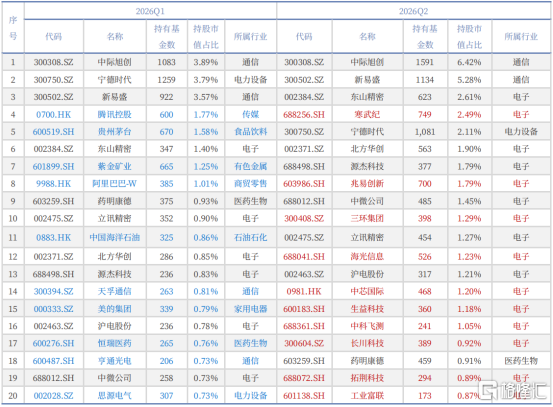Click the 有色金属 industry cell
The image size is (553, 407).
click(250, 166)
